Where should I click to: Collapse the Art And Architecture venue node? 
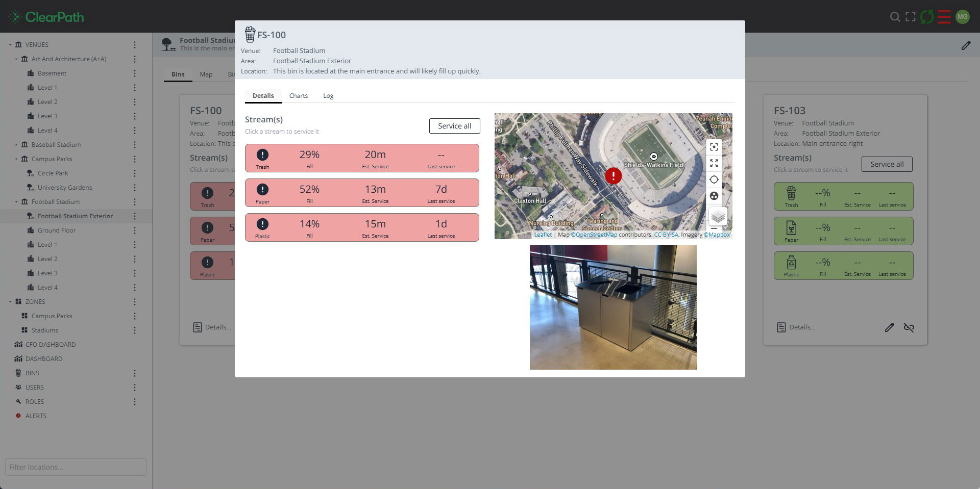pos(16,59)
